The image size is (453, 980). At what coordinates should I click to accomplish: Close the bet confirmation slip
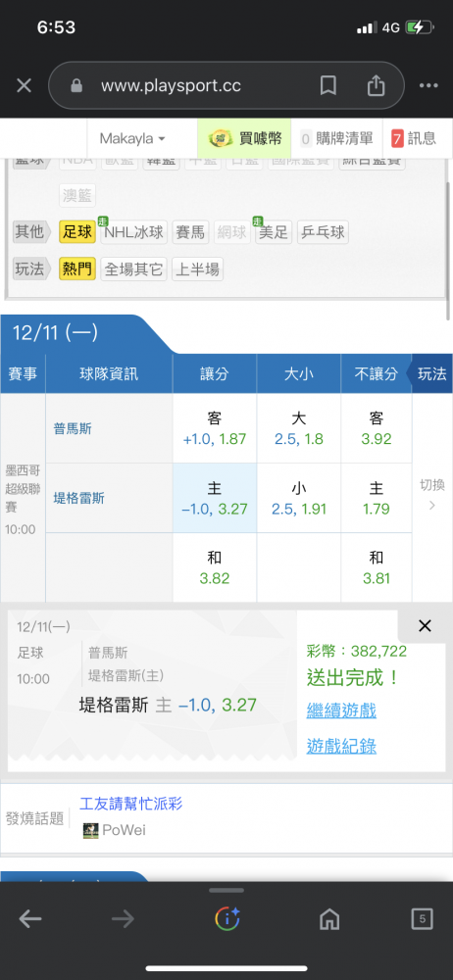[x=425, y=625]
